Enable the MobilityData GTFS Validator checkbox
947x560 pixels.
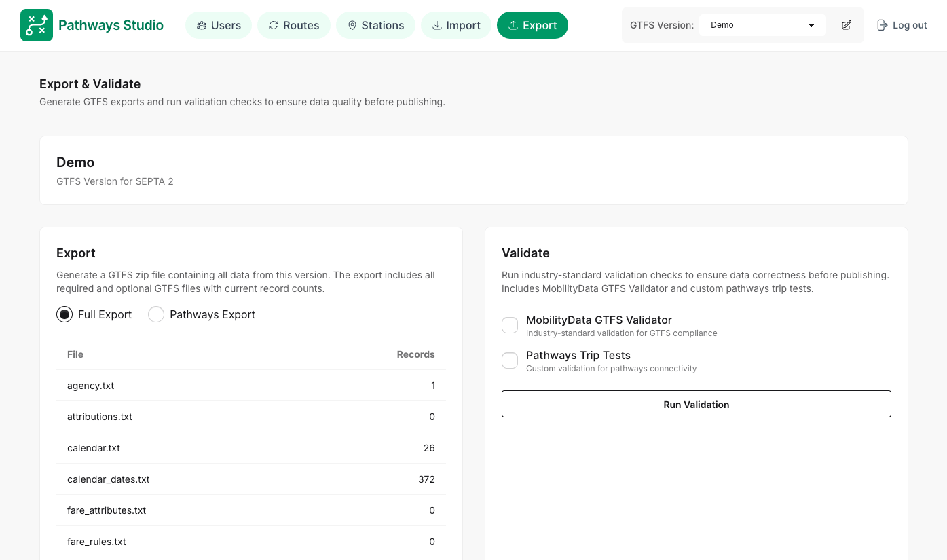pos(510,325)
